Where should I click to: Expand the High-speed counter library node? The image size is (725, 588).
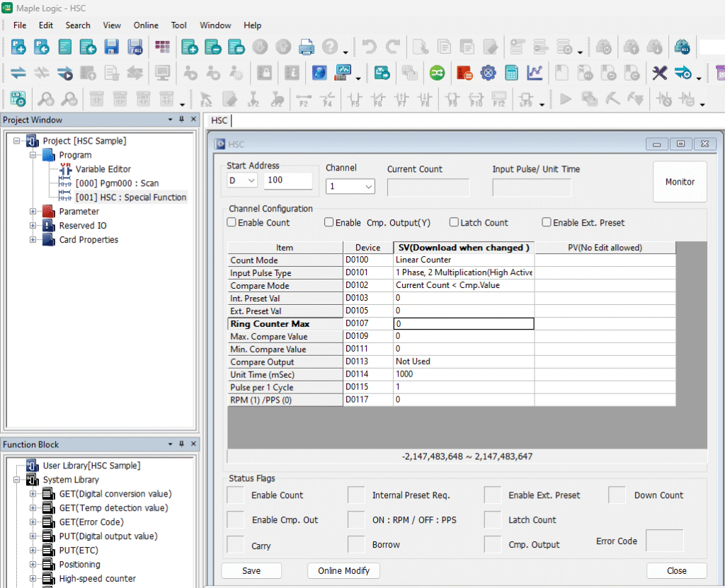[x=33, y=578]
